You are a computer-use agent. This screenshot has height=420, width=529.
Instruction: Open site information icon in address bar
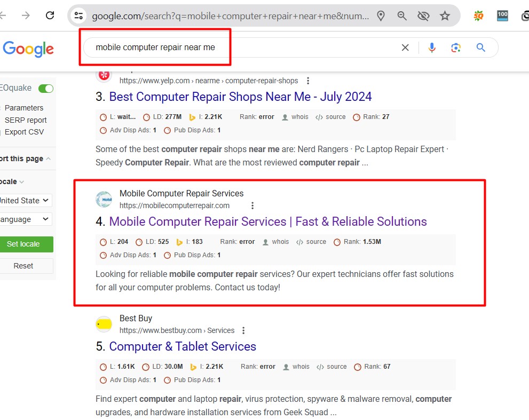[78, 15]
